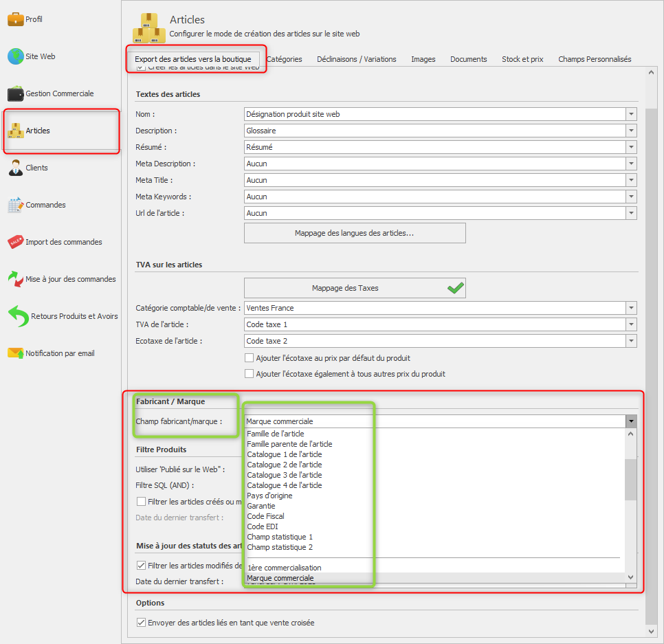Choose Famille de l'article in list
This screenshot has width=664, height=644.
[435, 434]
